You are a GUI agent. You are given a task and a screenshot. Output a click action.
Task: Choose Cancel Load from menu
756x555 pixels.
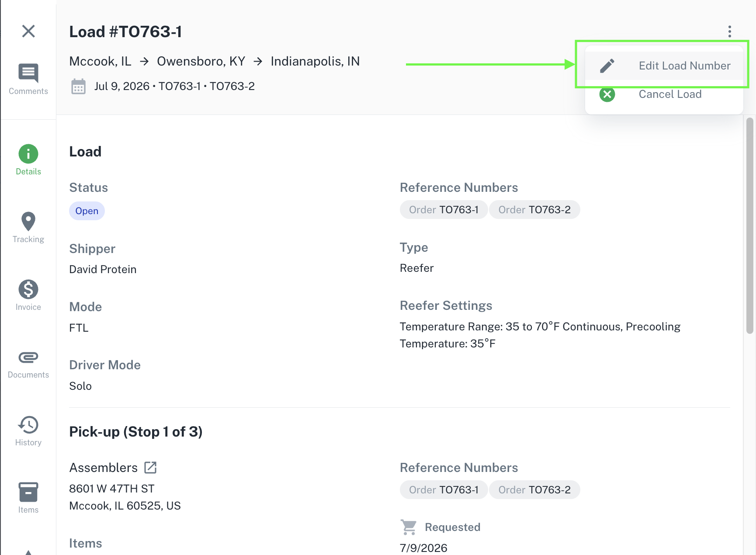coord(664,94)
